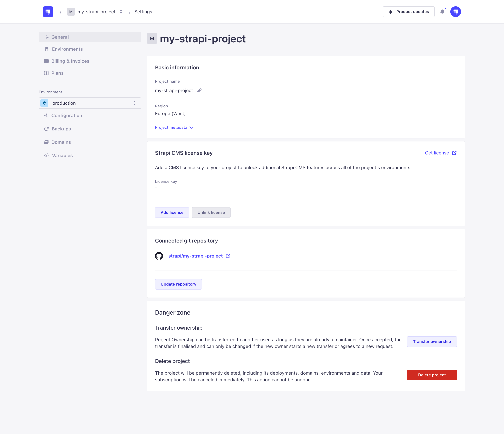Click the my-strapi-project name value
The image size is (504, 434).
(x=174, y=91)
